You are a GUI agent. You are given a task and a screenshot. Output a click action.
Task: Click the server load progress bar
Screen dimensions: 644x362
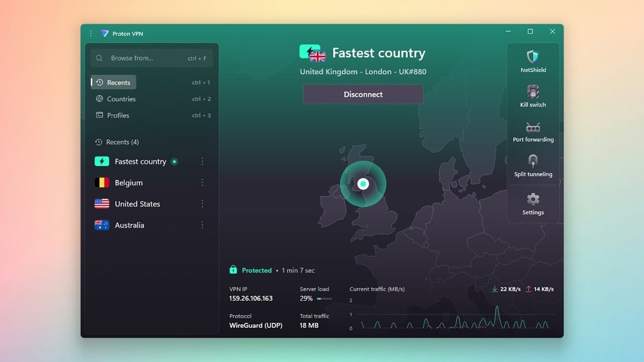coord(324,299)
